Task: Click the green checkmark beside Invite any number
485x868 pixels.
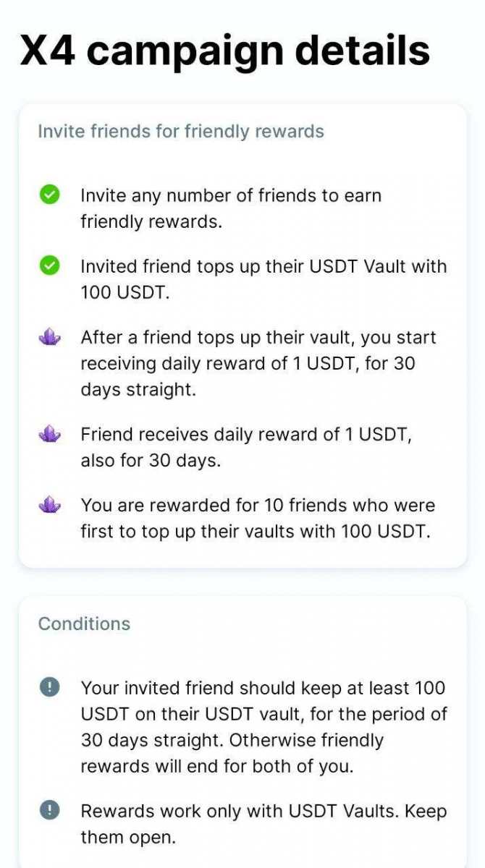Action: (x=49, y=195)
